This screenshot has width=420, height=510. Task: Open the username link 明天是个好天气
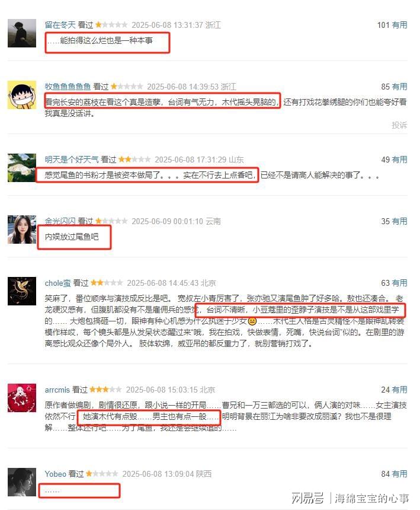[72, 160]
